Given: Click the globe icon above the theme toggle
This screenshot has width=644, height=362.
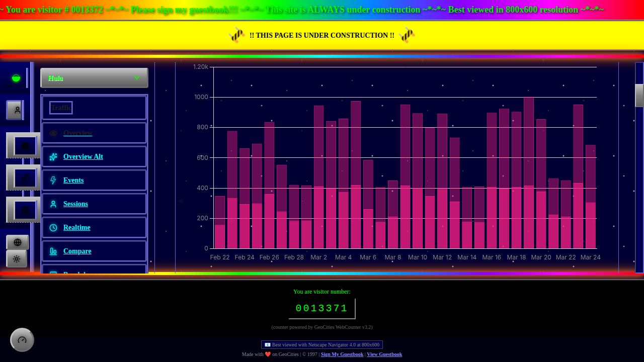Looking at the screenshot, I should pyautogui.click(x=18, y=242).
